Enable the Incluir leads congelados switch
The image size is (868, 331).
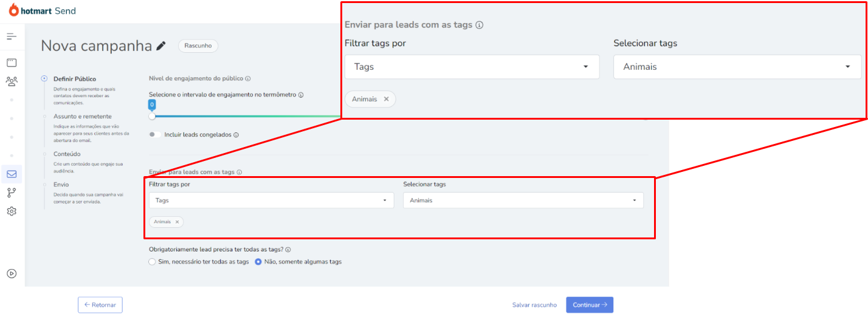click(154, 135)
